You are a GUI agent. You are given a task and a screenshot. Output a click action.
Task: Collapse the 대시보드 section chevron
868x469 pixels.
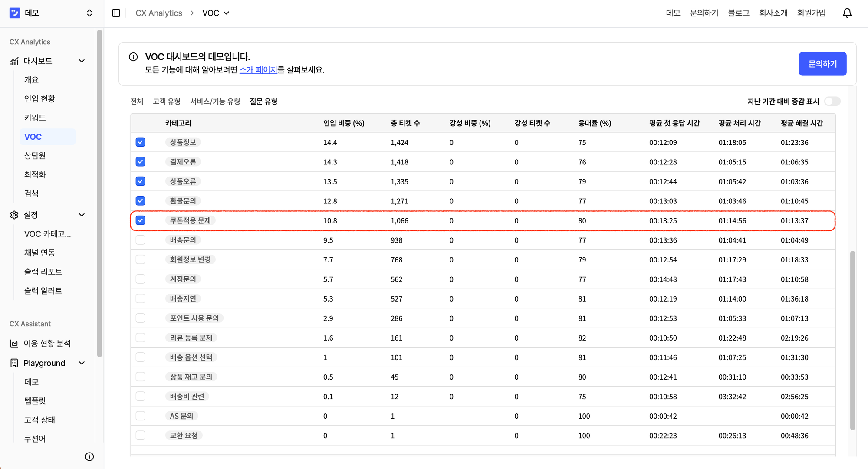tap(82, 61)
